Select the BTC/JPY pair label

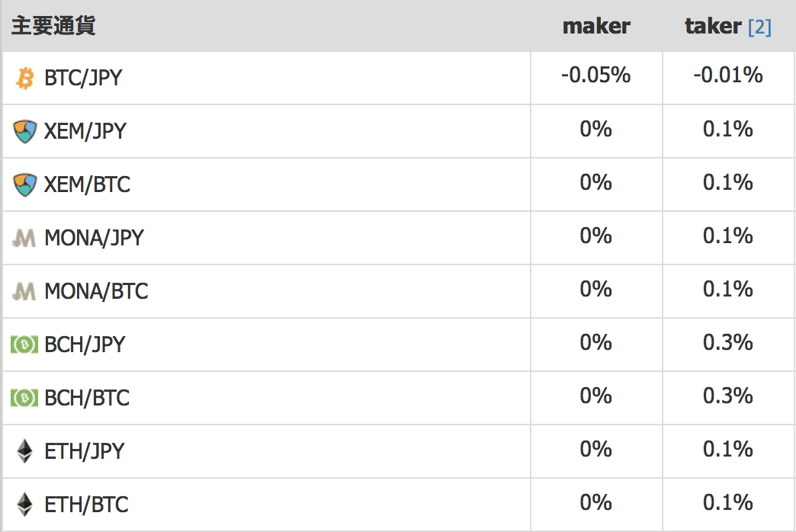click(x=83, y=78)
